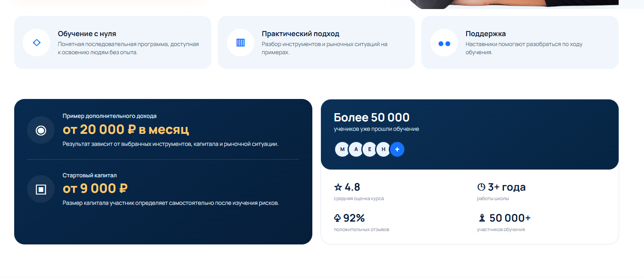Click the note starting Размер капитала участник
The image size is (644, 278).
171,203
